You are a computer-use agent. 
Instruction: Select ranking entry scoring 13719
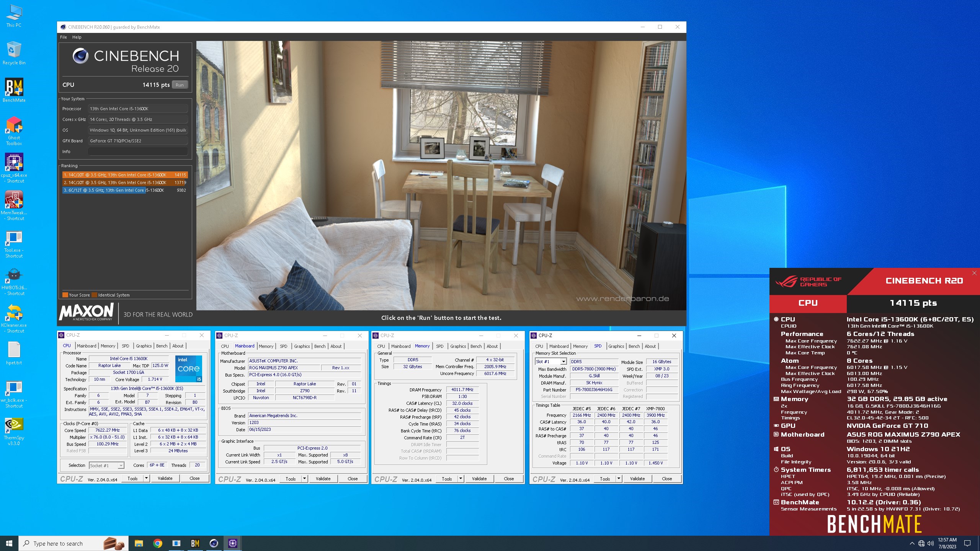point(125,183)
